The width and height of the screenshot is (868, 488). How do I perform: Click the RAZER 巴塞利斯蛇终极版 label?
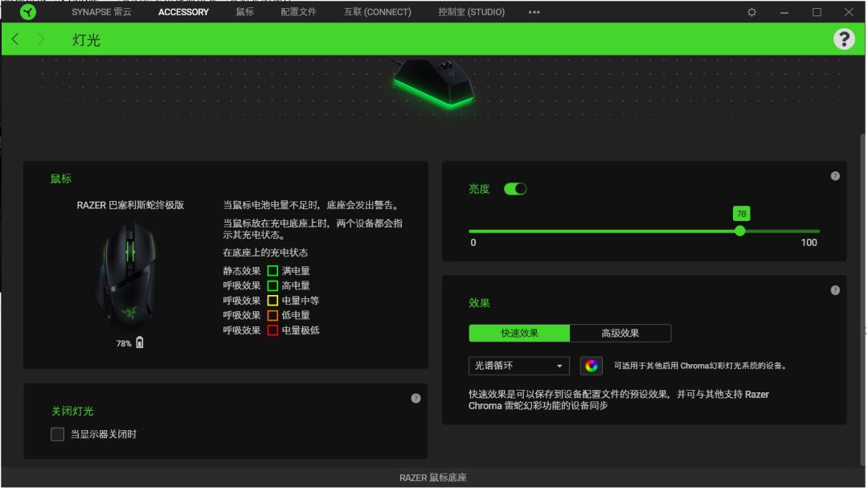point(130,205)
